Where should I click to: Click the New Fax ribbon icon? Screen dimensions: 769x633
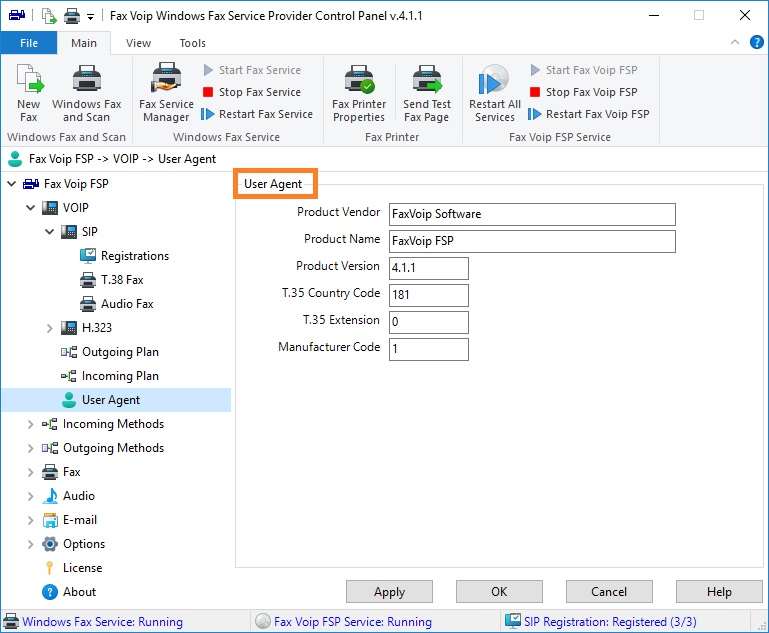click(29, 93)
